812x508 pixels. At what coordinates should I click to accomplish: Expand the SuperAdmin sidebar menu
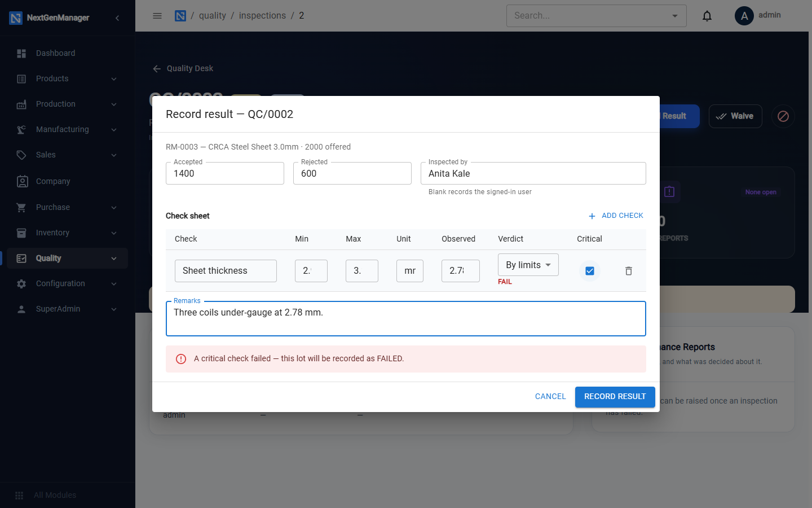pyautogui.click(x=68, y=309)
